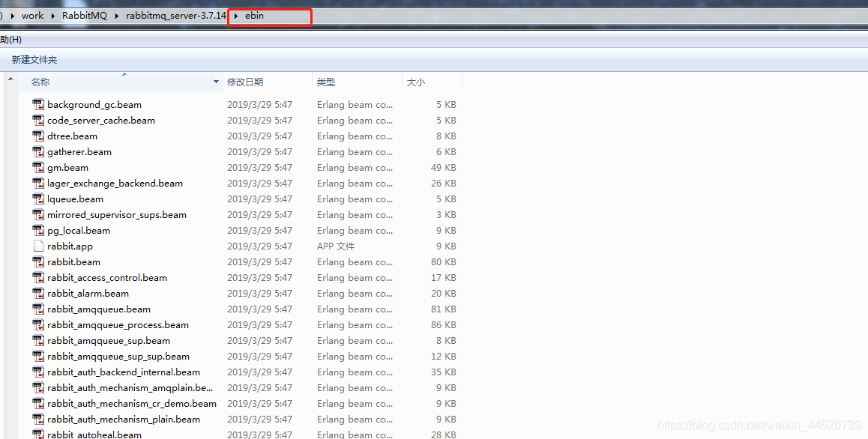Expand the breadcrumb arrow before RabbitMQ

(x=53, y=16)
